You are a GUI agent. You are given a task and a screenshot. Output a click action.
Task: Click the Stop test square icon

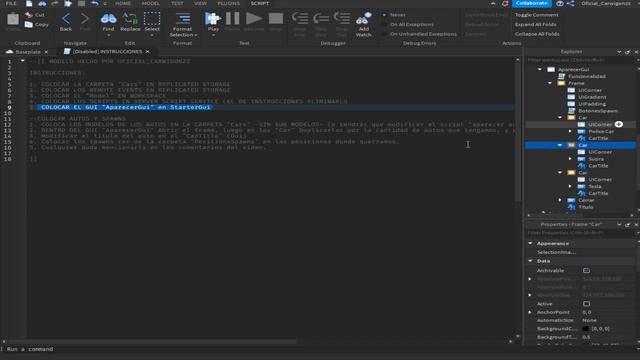[276, 18]
